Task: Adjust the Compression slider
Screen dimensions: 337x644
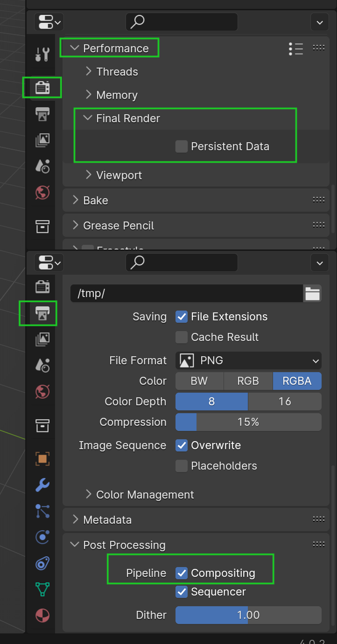Action: coord(248,422)
